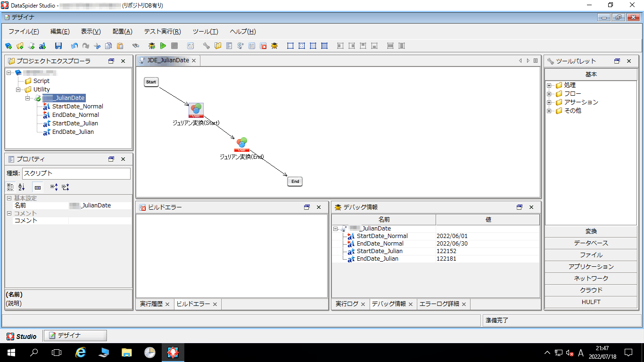The image size is (644, 362).
Task: Click expand all icon in Properties toolbar
Action: pyautogui.click(x=54, y=187)
